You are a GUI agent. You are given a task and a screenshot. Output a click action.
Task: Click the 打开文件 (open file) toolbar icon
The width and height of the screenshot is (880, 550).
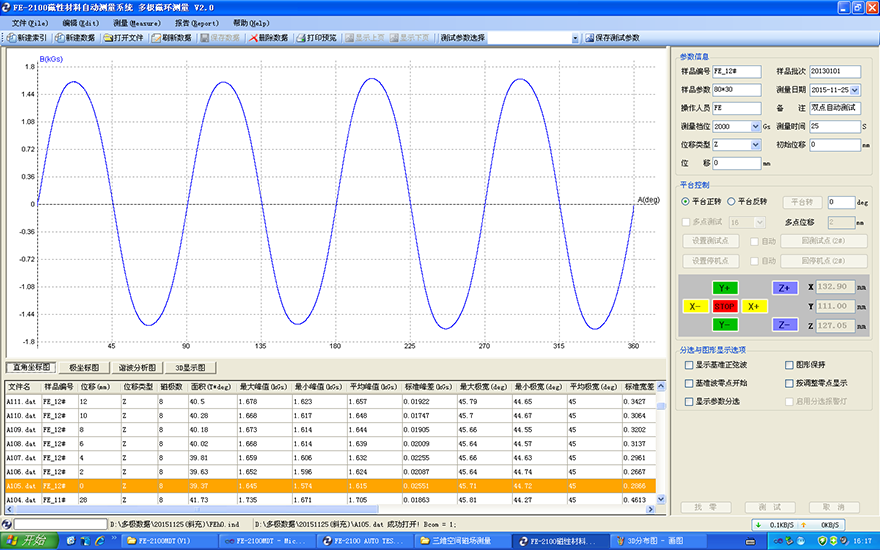point(108,38)
